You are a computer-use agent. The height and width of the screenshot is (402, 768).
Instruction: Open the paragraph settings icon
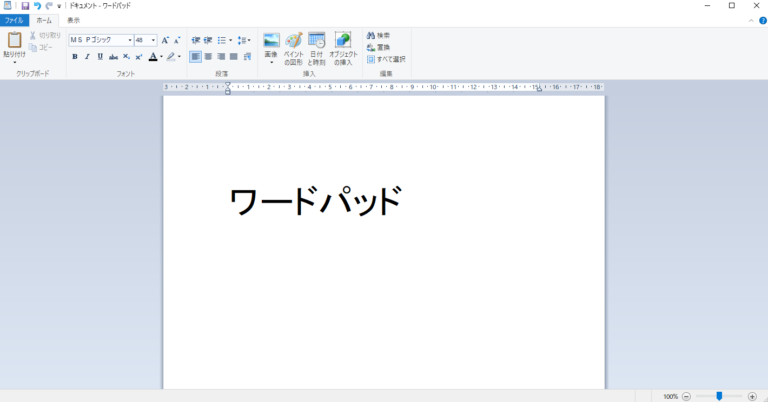click(247, 57)
